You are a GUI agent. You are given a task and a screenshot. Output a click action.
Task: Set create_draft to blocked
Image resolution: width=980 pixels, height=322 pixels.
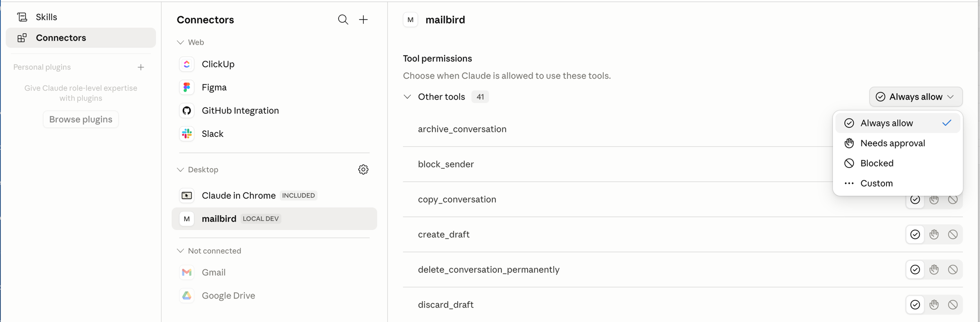953,235
